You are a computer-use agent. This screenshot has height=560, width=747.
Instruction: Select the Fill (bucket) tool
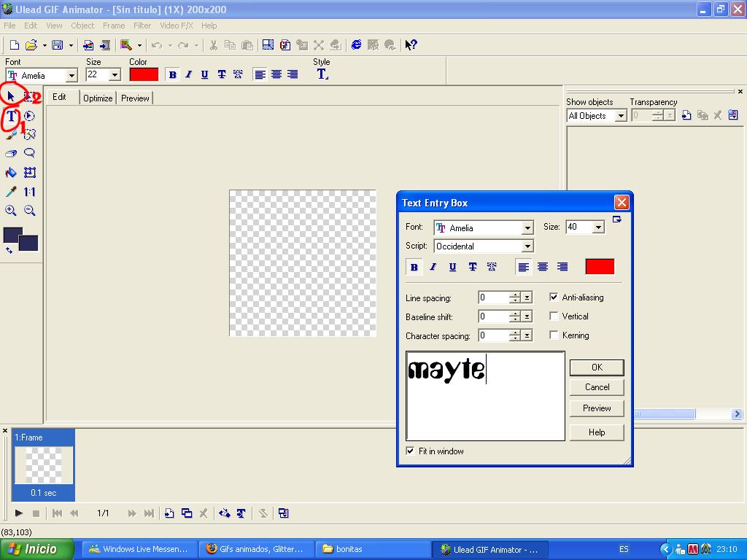11,172
